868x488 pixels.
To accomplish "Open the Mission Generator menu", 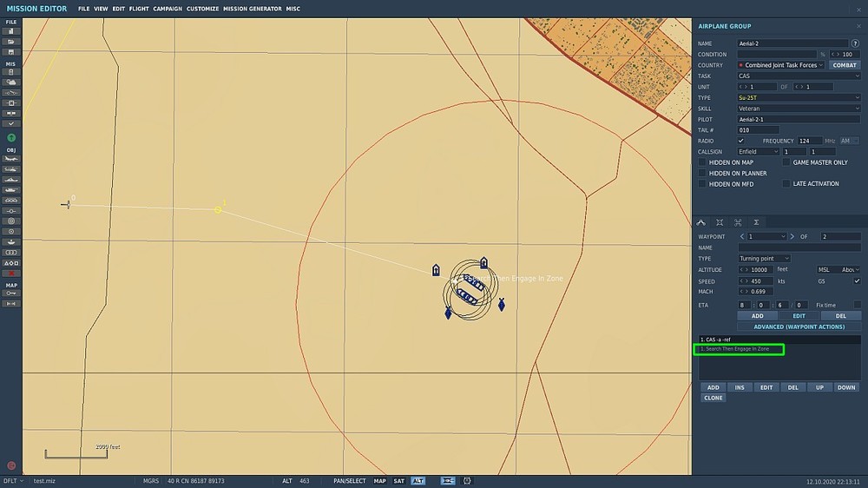I will click(x=252, y=9).
